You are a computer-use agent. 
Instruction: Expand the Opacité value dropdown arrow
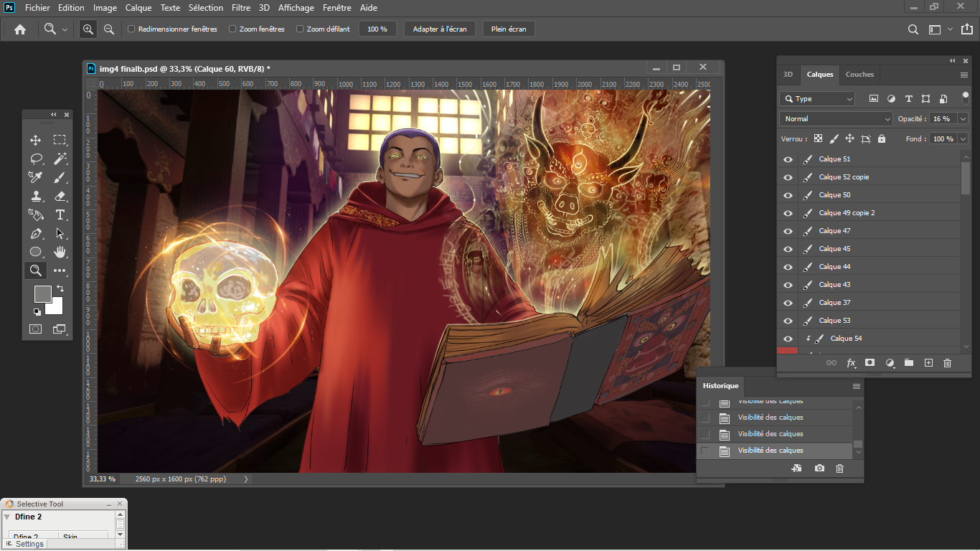tap(963, 119)
